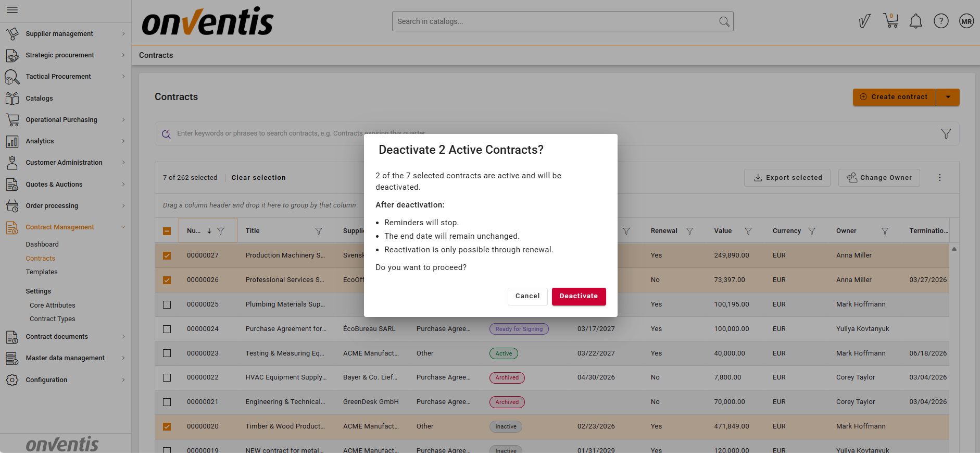The width and height of the screenshot is (980, 453).
Task: Open the three-dot more actions menu
Action: 939,178
